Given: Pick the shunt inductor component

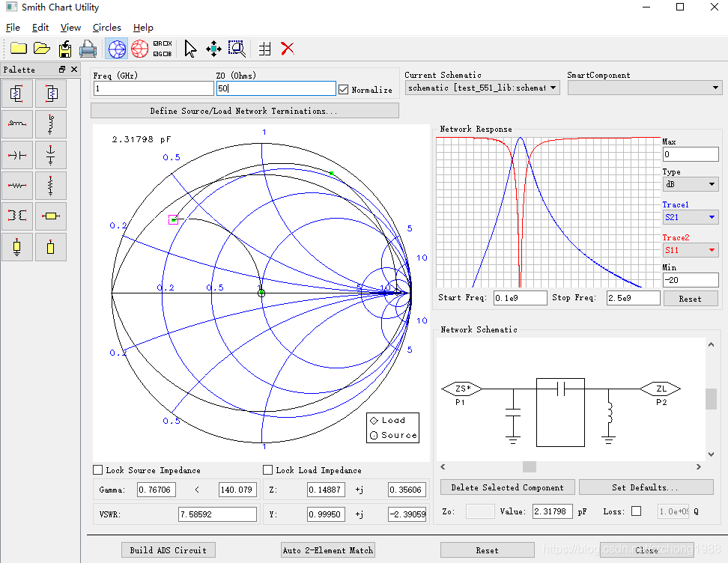Looking at the screenshot, I should coord(51,124).
